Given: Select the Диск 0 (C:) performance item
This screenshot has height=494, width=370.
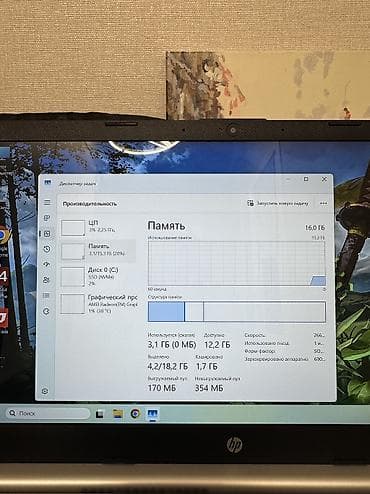Looking at the screenshot, I should click(98, 276).
